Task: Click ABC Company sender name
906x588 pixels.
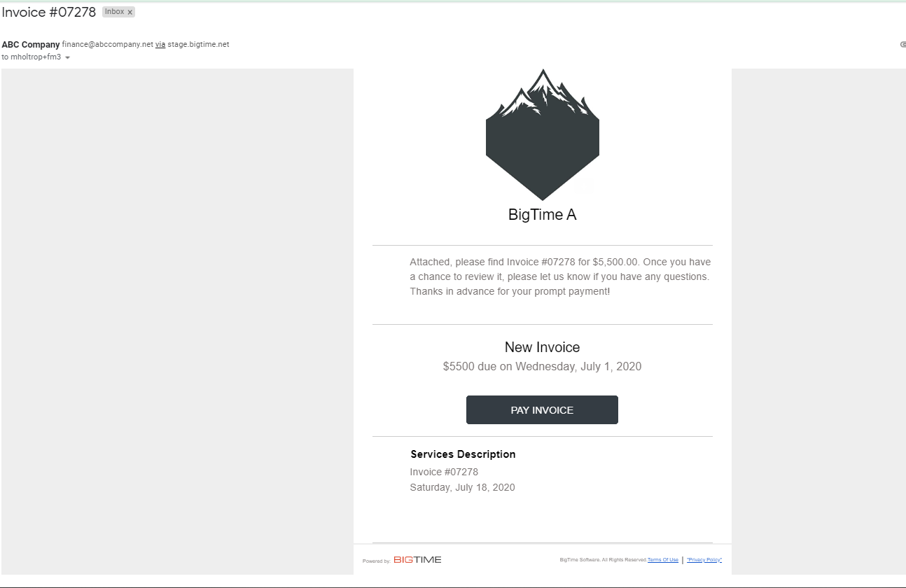Action: click(31, 44)
